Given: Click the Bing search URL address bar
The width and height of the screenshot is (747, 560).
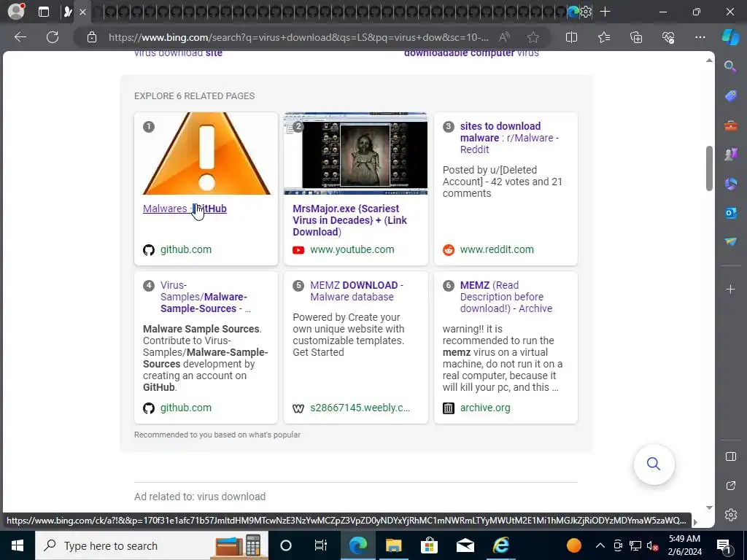Looking at the screenshot, I should point(298,37).
